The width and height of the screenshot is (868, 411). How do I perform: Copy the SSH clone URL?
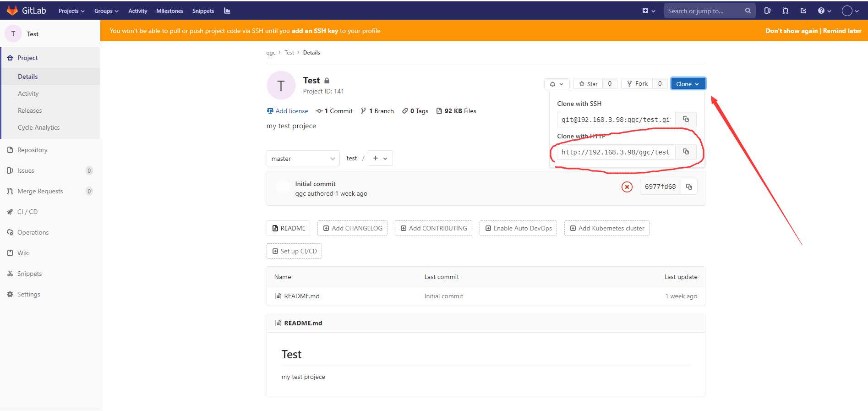(x=686, y=119)
